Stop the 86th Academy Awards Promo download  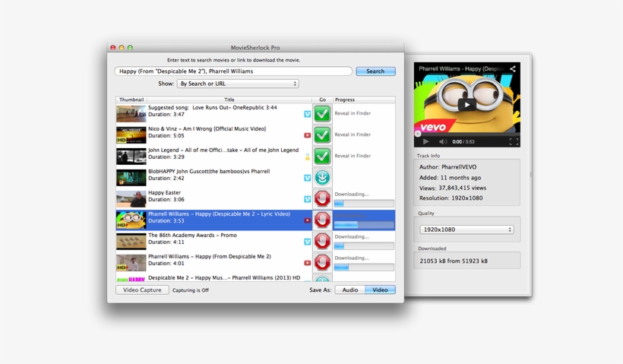pos(322,241)
